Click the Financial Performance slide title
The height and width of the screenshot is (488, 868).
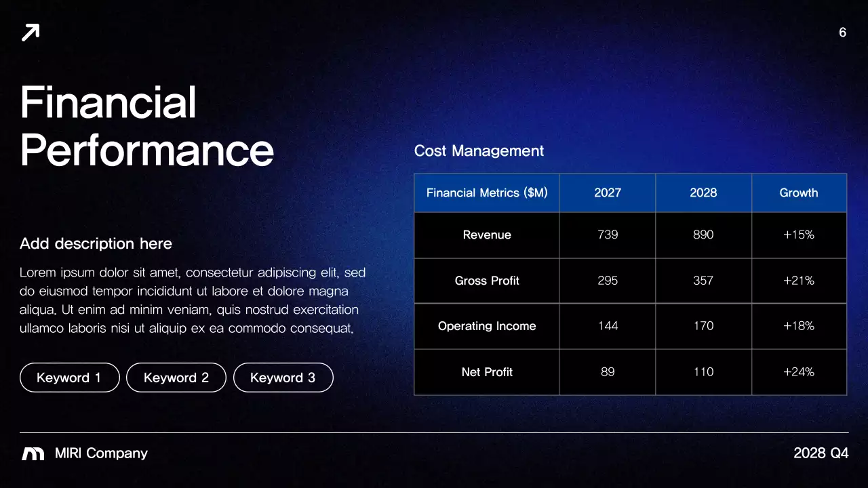point(146,127)
